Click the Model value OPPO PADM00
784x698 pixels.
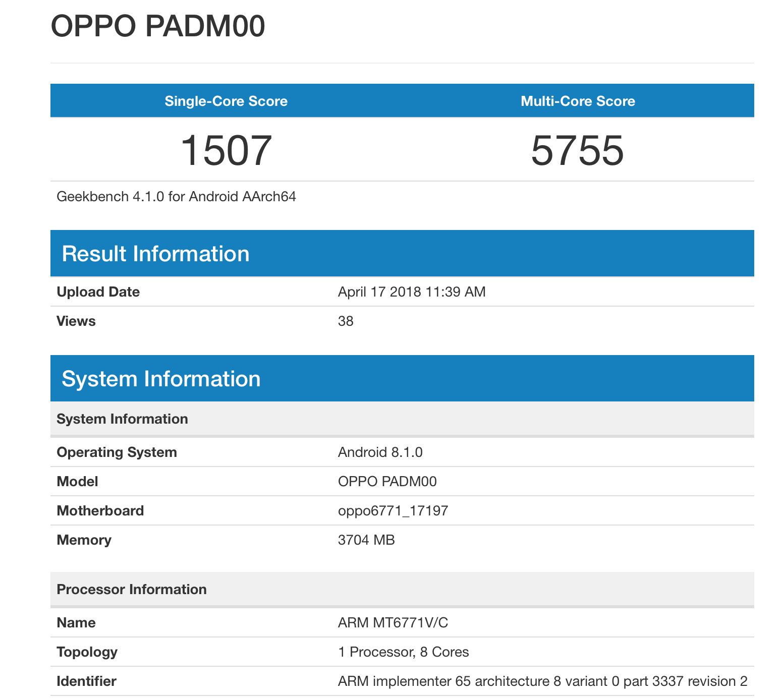[x=387, y=482]
